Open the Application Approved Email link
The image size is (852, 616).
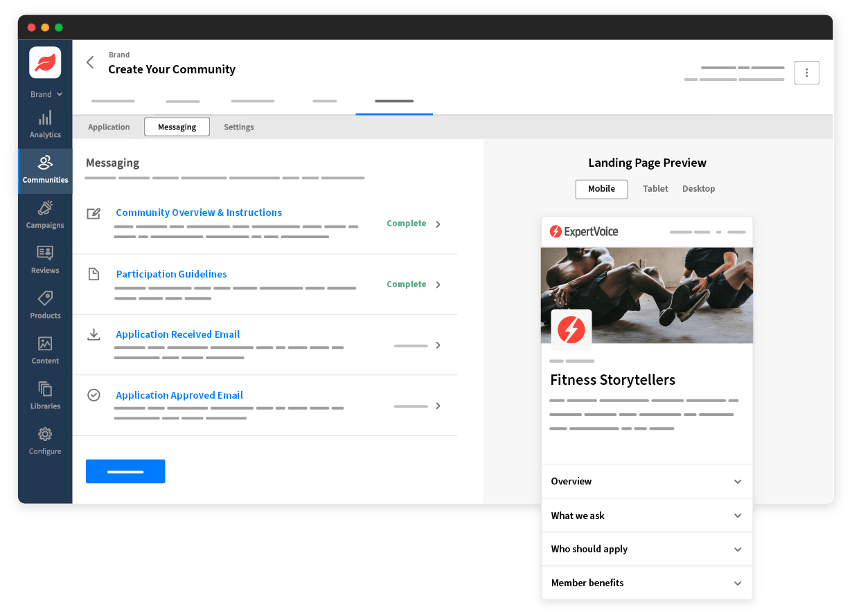(x=179, y=395)
